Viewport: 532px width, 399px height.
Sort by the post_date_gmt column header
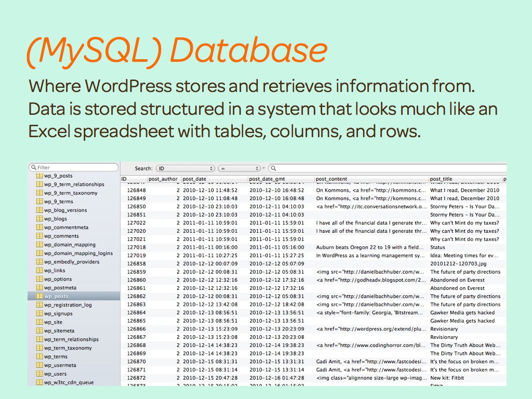[x=281, y=179]
